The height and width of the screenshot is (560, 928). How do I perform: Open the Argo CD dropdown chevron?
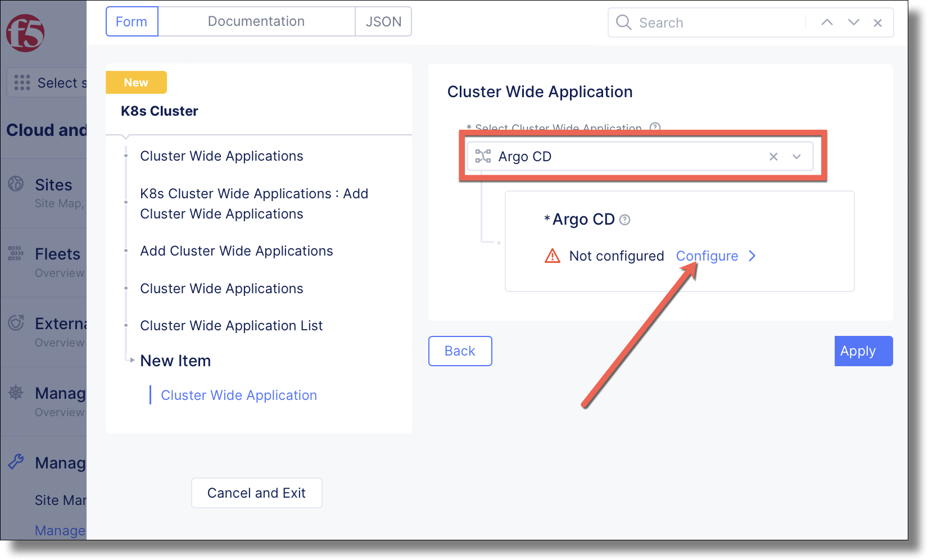click(x=796, y=157)
